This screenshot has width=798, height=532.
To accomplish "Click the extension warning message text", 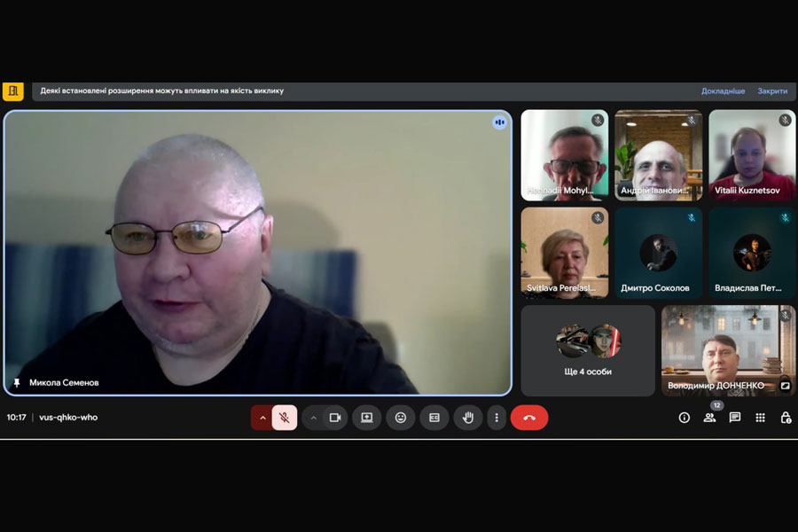I will pos(162,91).
